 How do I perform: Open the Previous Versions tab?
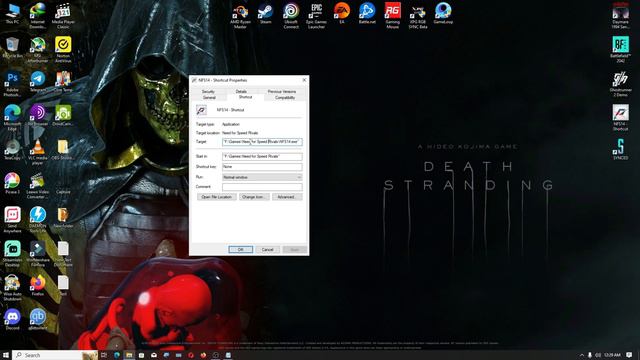(x=282, y=91)
